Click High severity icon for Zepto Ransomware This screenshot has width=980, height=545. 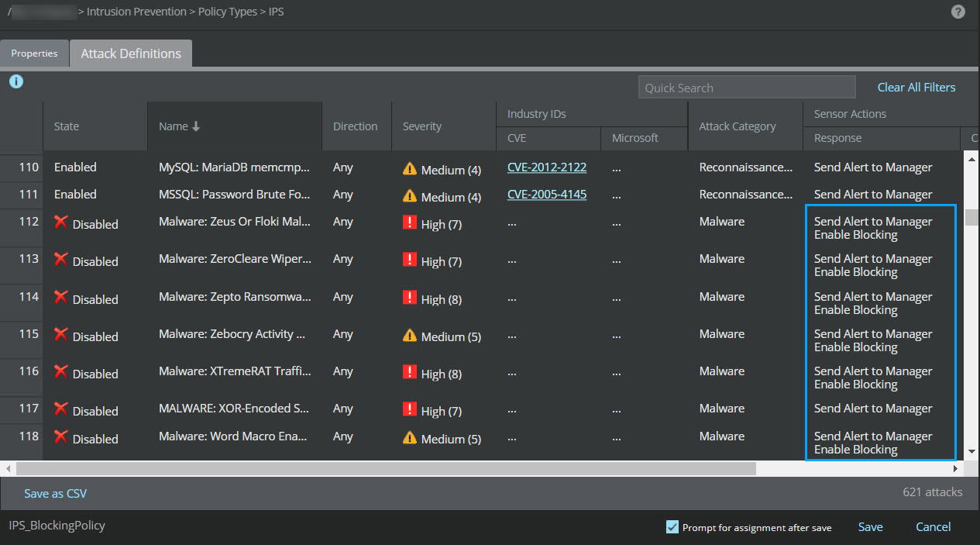coord(410,298)
